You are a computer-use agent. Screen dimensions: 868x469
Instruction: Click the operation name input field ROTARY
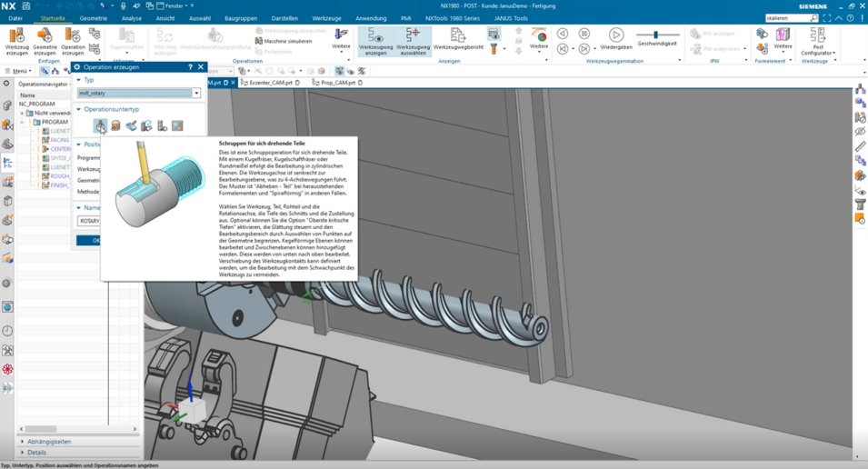coord(89,221)
